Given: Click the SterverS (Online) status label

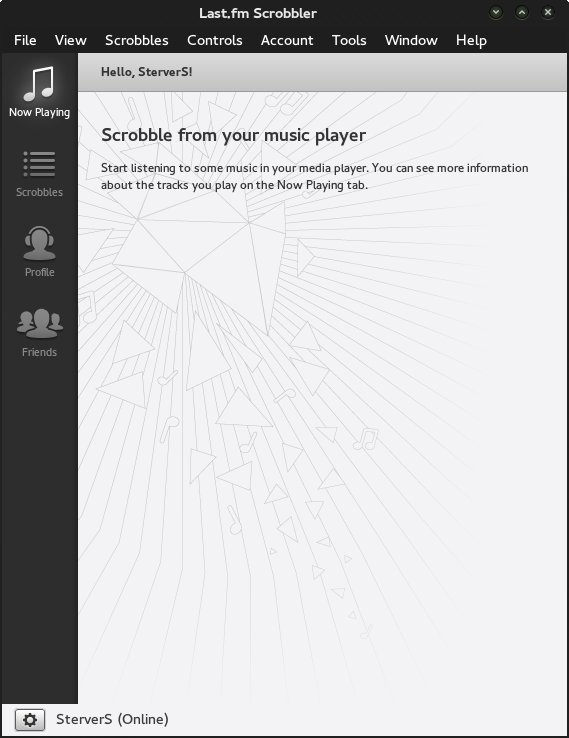Looking at the screenshot, I should coord(112,719).
